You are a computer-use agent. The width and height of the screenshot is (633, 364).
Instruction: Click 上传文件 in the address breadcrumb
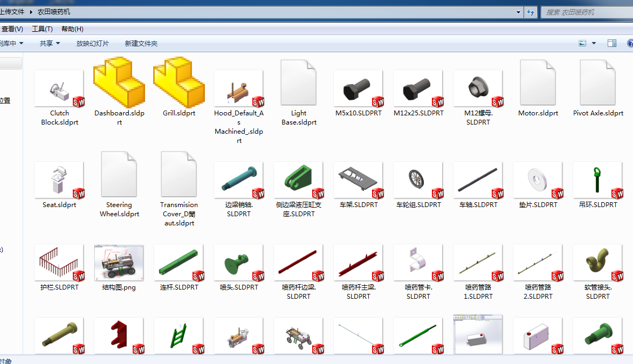pyautogui.click(x=12, y=12)
